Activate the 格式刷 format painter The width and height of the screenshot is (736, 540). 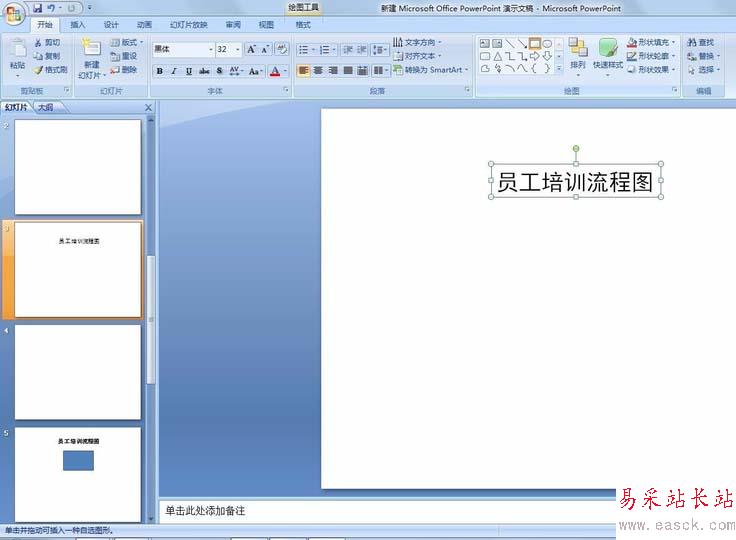pos(50,70)
